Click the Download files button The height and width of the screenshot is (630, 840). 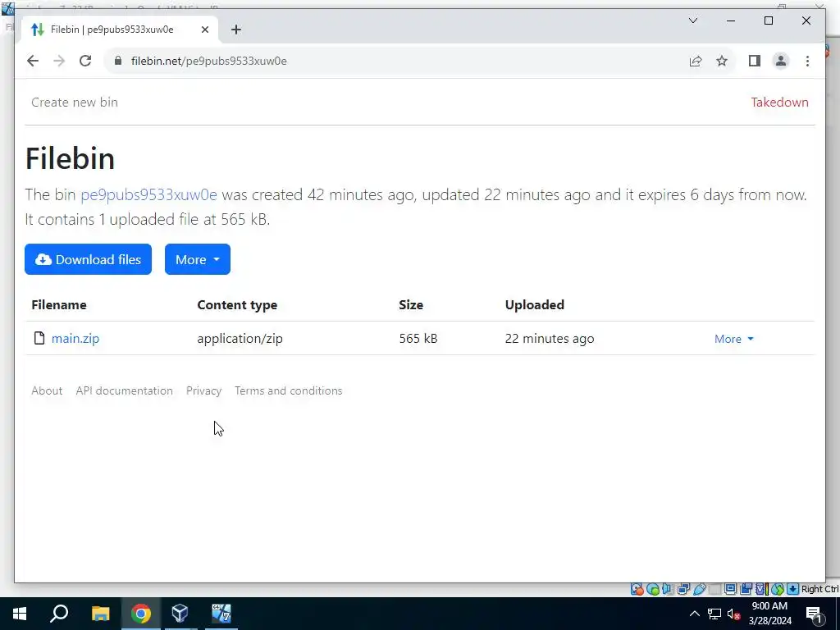tap(88, 259)
